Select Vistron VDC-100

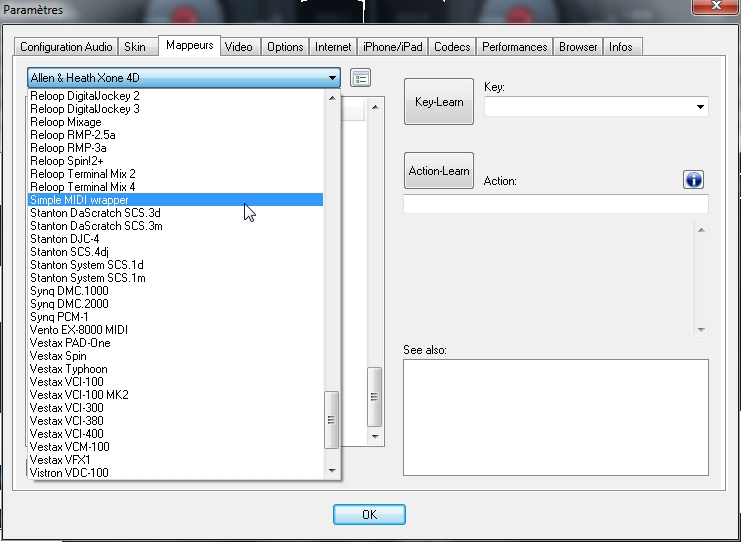(175, 473)
